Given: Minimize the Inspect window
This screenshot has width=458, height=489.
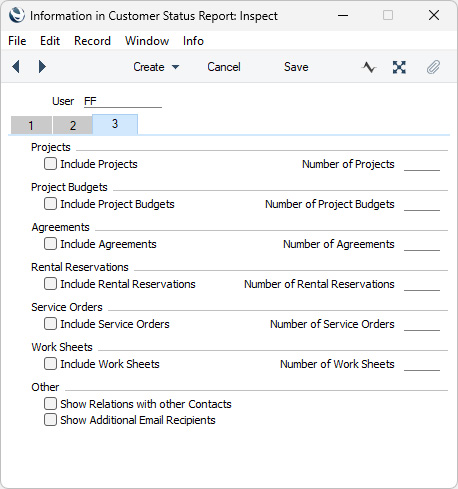Looking at the screenshot, I should [343, 15].
